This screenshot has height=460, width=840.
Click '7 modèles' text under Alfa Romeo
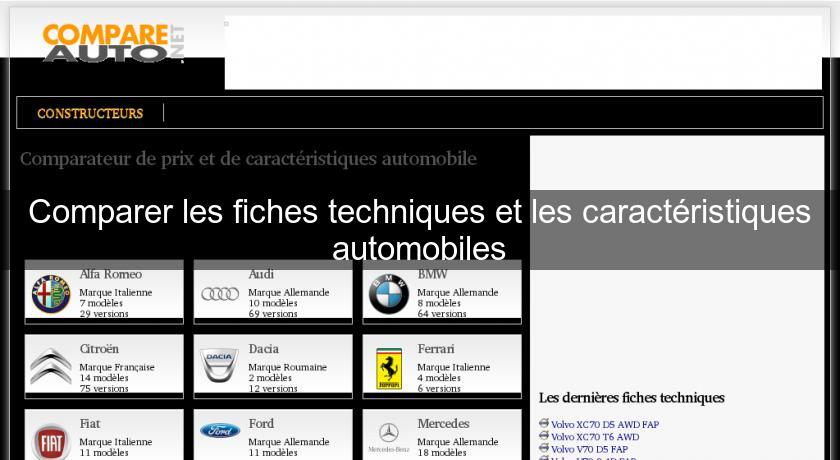tap(101, 303)
